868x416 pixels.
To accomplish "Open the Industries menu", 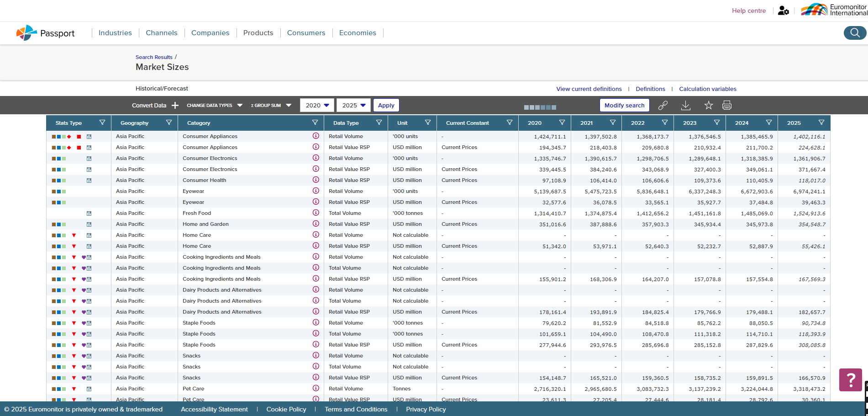I will pyautogui.click(x=115, y=33).
